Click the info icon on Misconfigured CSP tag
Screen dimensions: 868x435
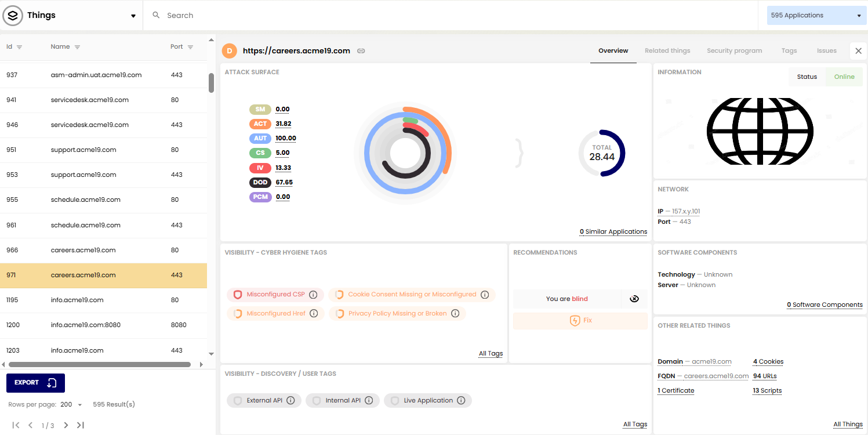313,295
